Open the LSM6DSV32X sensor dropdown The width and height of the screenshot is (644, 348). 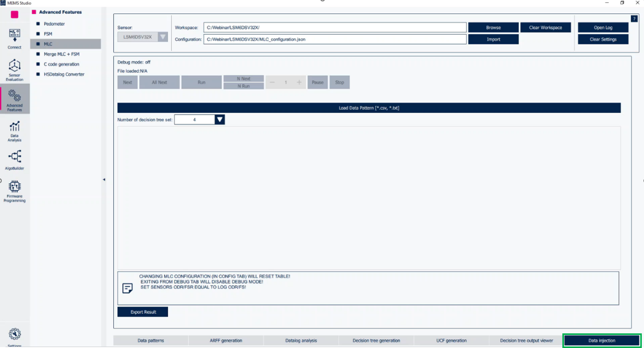pyautogui.click(x=162, y=37)
